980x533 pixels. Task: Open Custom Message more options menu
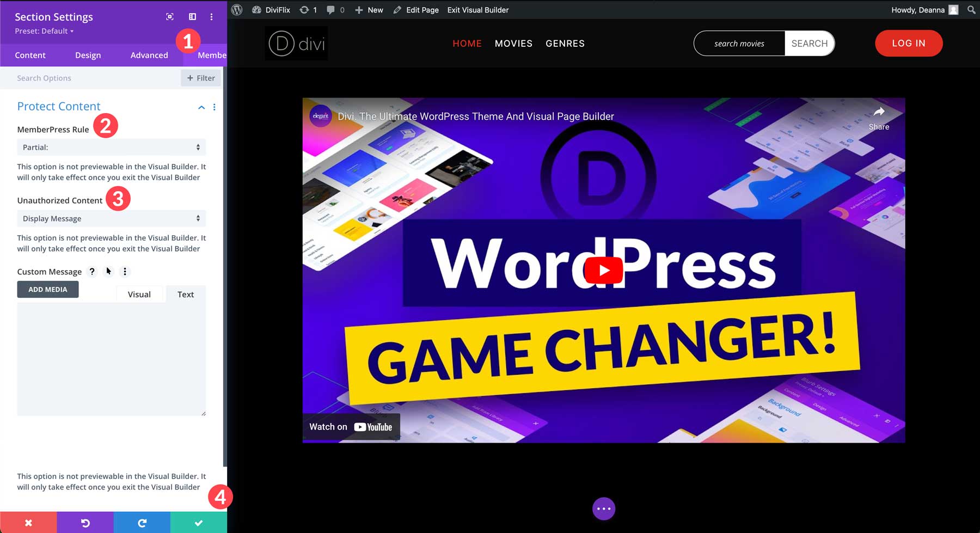click(x=125, y=271)
